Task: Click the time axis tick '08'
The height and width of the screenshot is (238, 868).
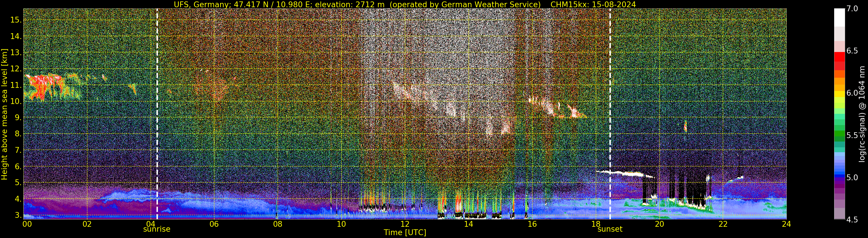Action: point(278,224)
